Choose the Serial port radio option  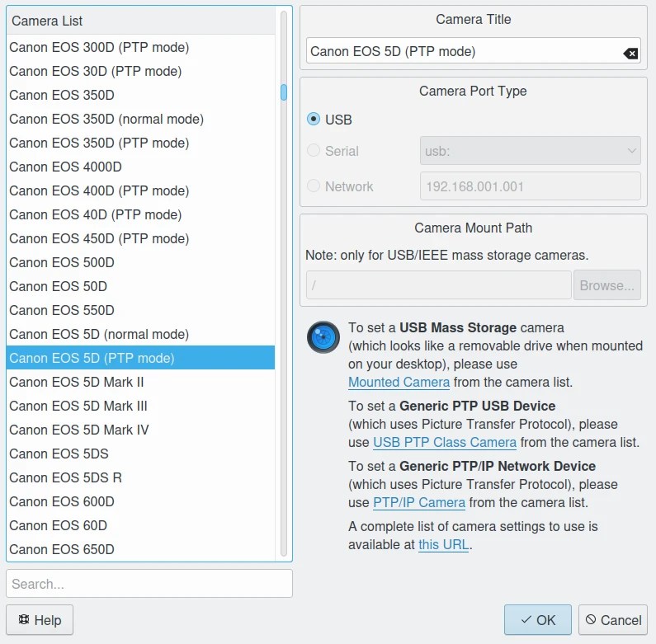coord(314,151)
